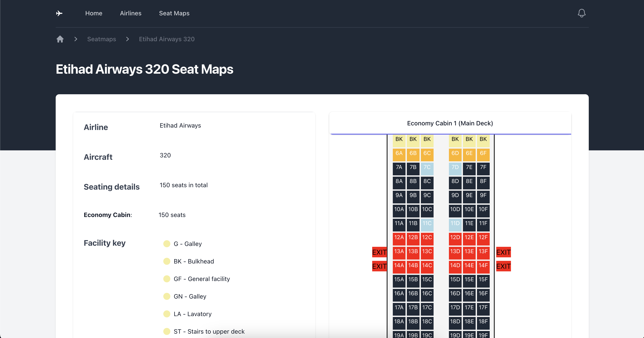Image resolution: width=644 pixels, height=338 pixels.
Task: Open the Home nav item
Action: [94, 13]
